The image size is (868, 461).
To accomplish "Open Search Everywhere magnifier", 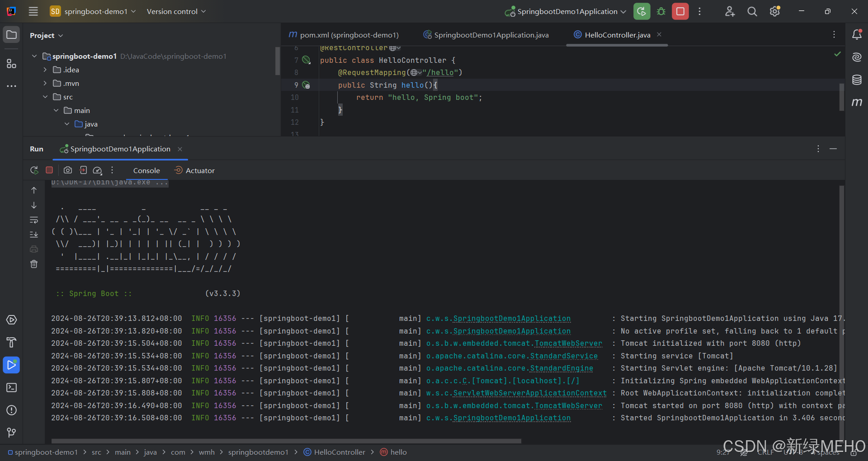I will click(752, 11).
